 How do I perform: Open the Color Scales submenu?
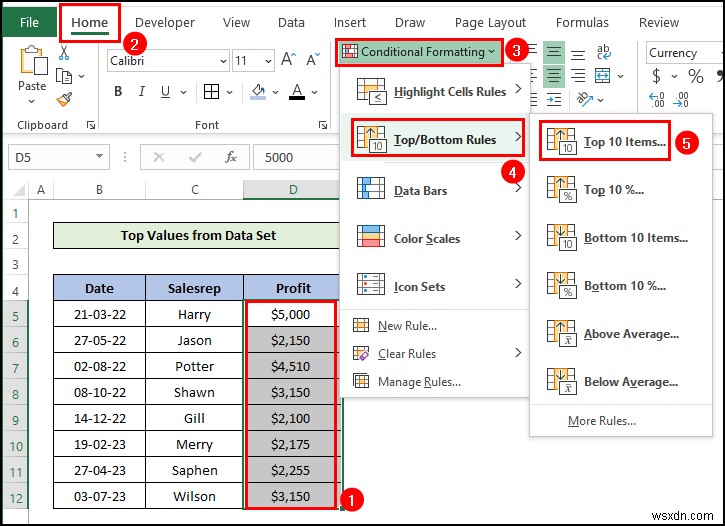click(x=435, y=238)
